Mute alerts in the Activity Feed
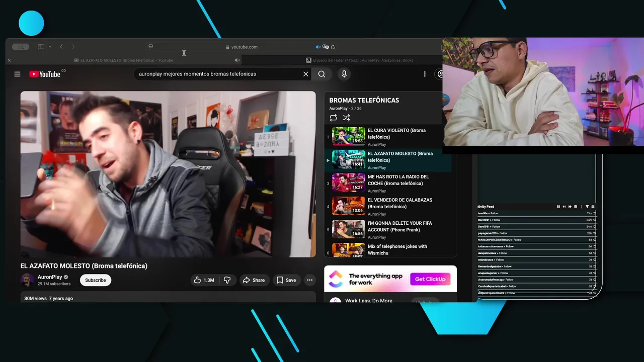Image resolution: width=644 pixels, height=362 pixels. click(x=564, y=207)
